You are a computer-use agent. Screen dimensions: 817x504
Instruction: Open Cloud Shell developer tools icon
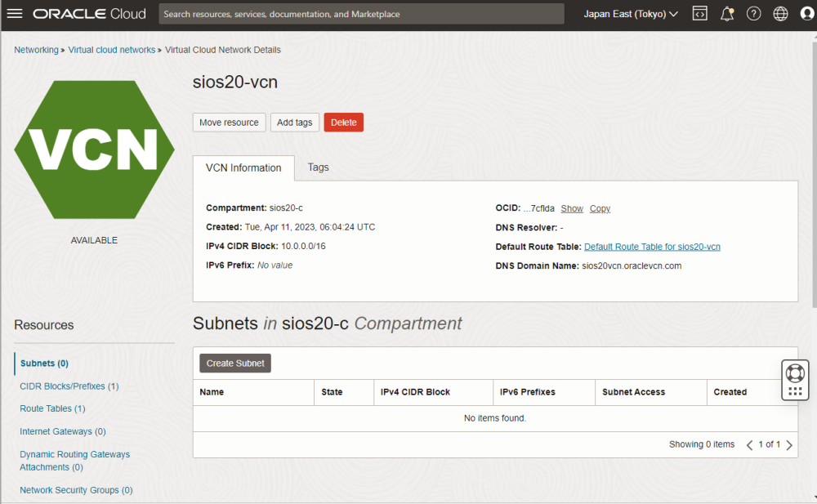coord(700,14)
